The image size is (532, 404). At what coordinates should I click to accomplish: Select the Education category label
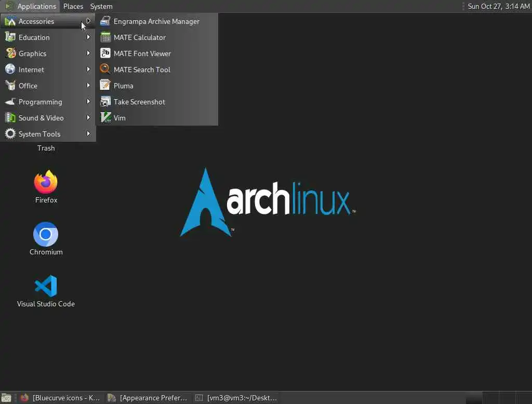34,37
